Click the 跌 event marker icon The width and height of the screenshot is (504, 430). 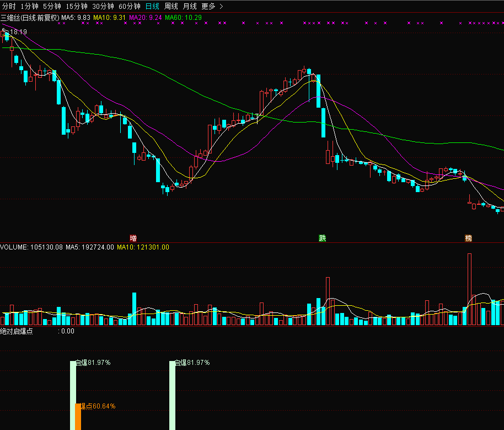(x=323, y=238)
